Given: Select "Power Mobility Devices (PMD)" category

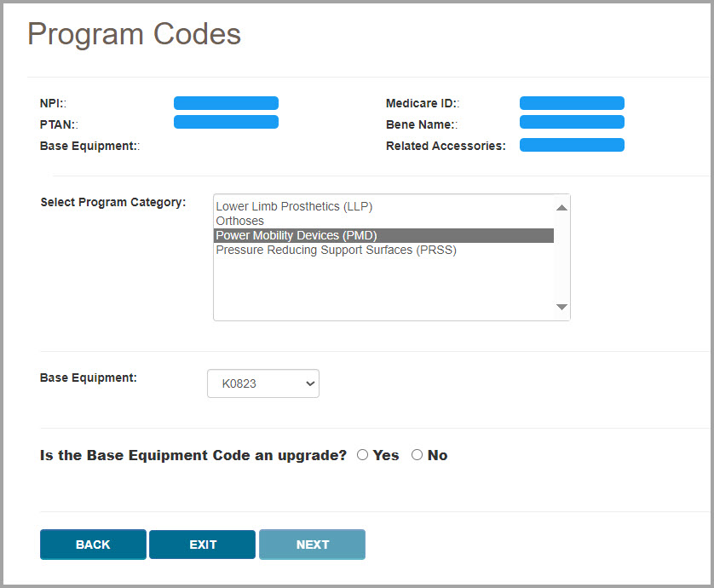Looking at the screenshot, I should 296,235.
